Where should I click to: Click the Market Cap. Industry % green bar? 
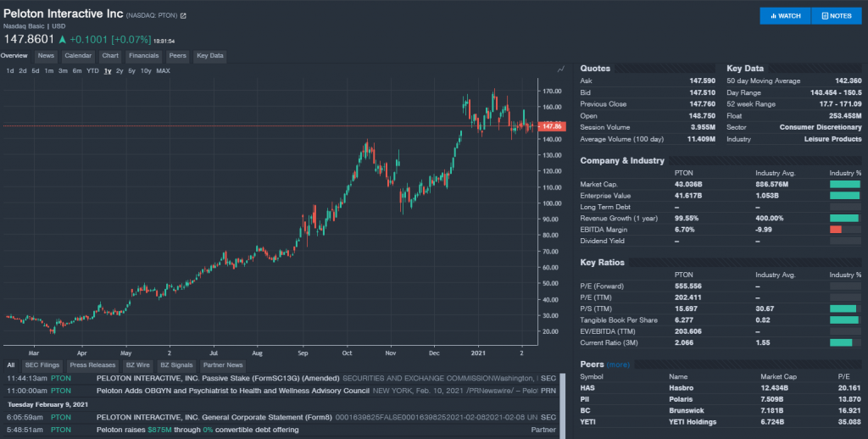845,185
